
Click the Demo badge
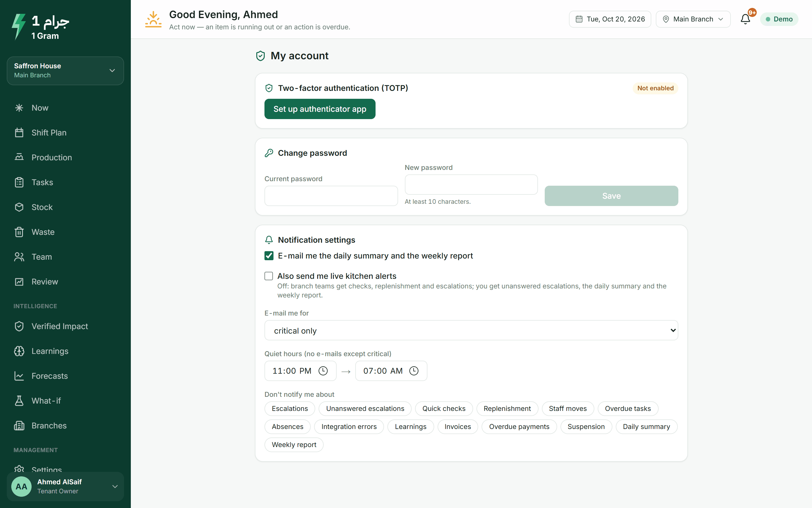click(779, 19)
